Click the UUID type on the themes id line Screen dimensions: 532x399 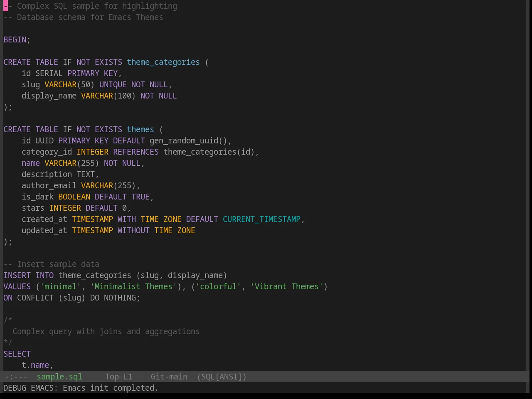click(x=44, y=140)
